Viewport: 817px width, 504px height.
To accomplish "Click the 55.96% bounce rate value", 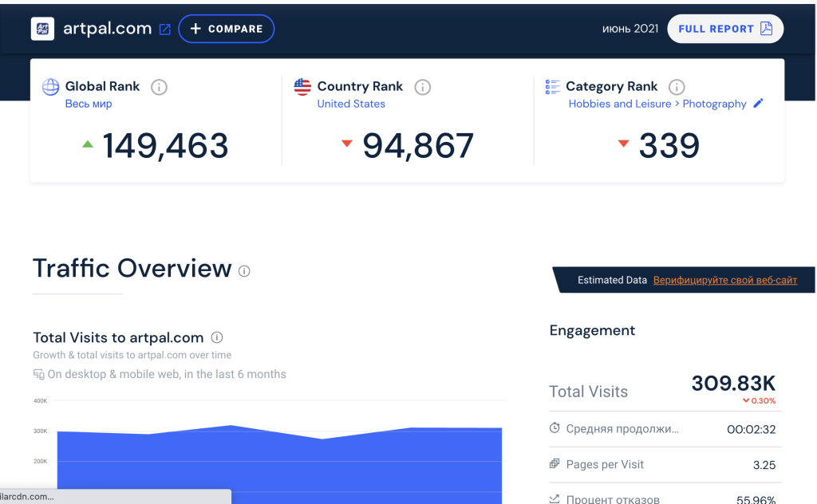I will click(x=756, y=499).
